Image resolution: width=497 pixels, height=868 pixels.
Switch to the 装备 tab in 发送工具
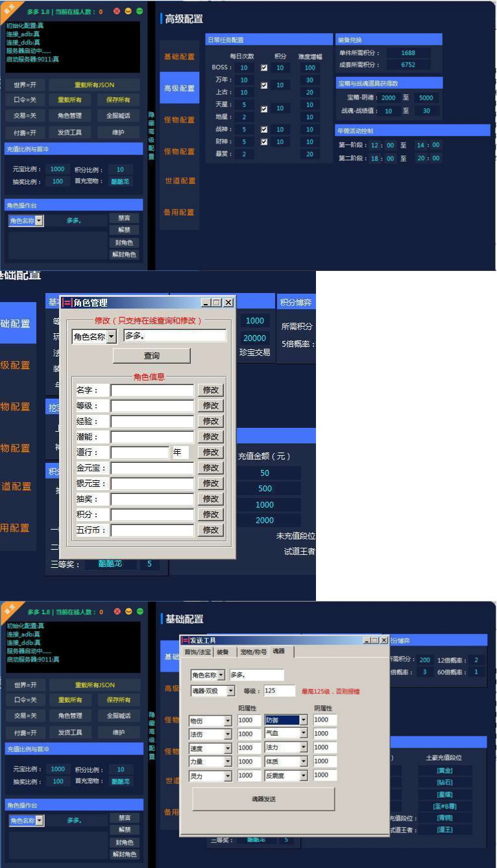pos(223,651)
